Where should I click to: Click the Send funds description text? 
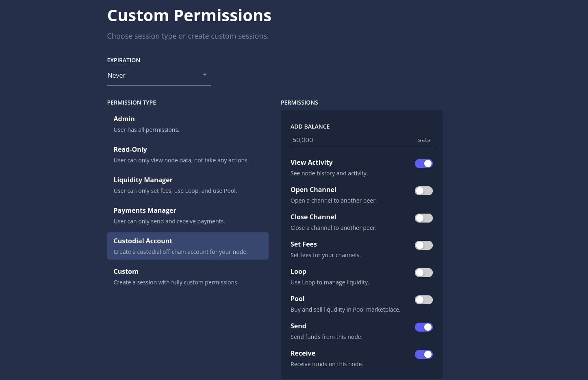[x=326, y=337]
